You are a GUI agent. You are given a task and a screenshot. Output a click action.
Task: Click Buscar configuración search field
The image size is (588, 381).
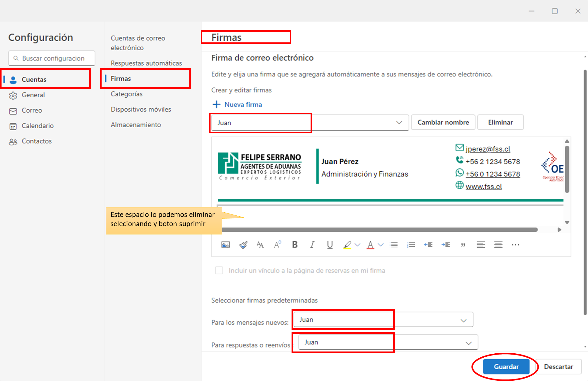52,58
